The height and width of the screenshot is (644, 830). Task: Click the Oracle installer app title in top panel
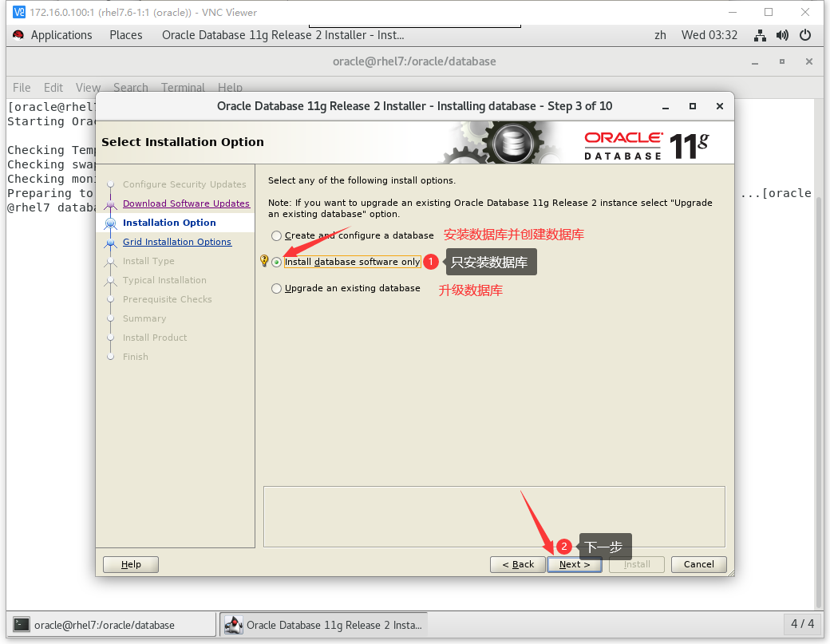tap(283, 35)
